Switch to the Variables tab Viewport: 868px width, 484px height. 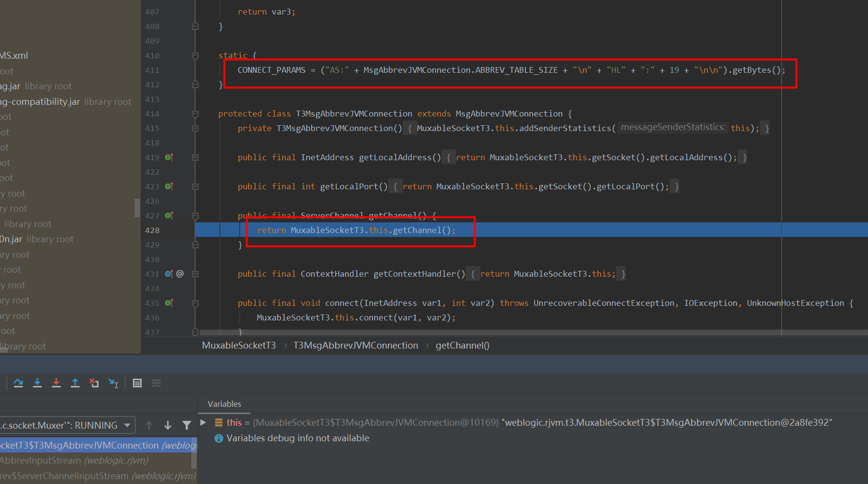(224, 404)
